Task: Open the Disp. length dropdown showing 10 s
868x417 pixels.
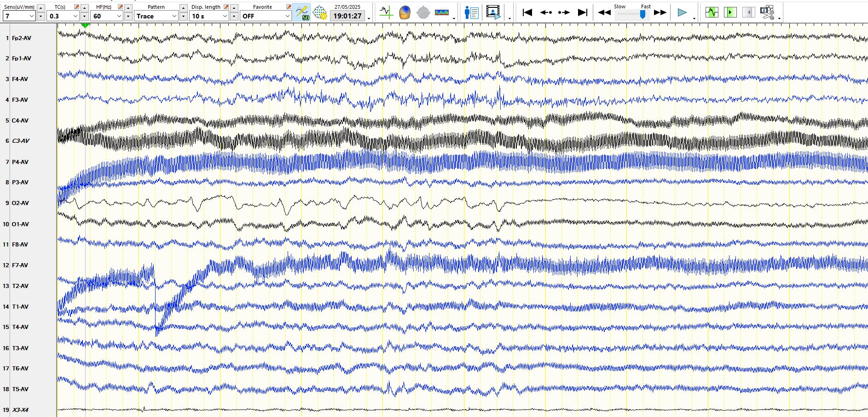Action: pyautogui.click(x=209, y=16)
